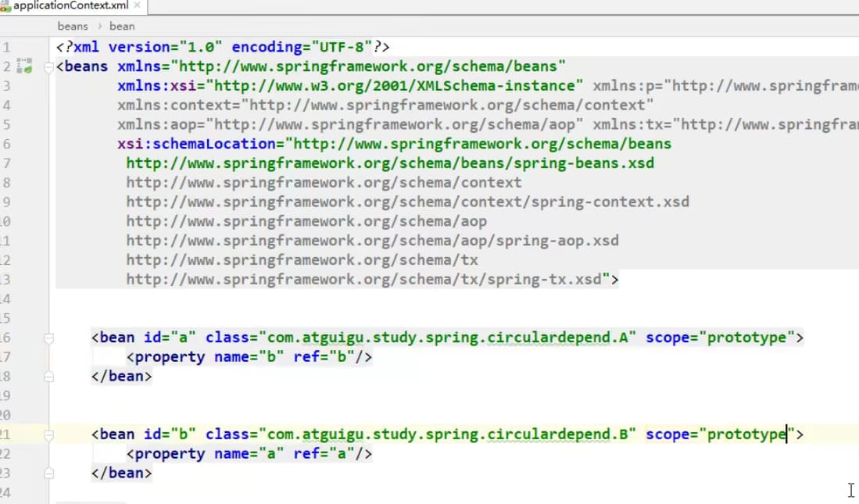The width and height of the screenshot is (859, 504).
Task: Click the spring-aop.xsd URL
Action: pyautogui.click(x=373, y=241)
